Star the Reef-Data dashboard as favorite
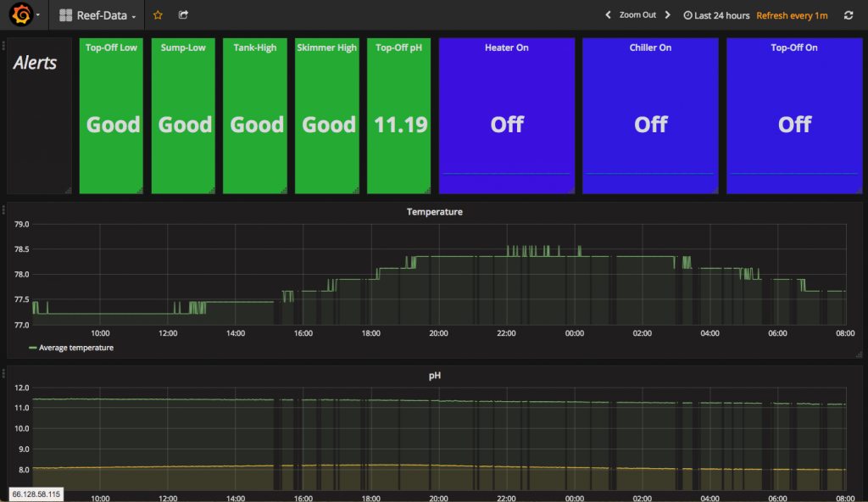 click(x=158, y=15)
